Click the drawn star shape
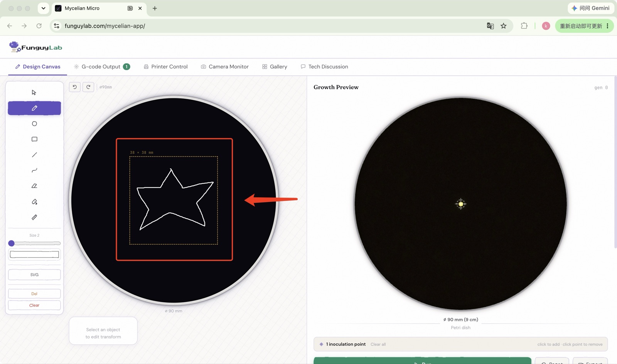 (175, 199)
